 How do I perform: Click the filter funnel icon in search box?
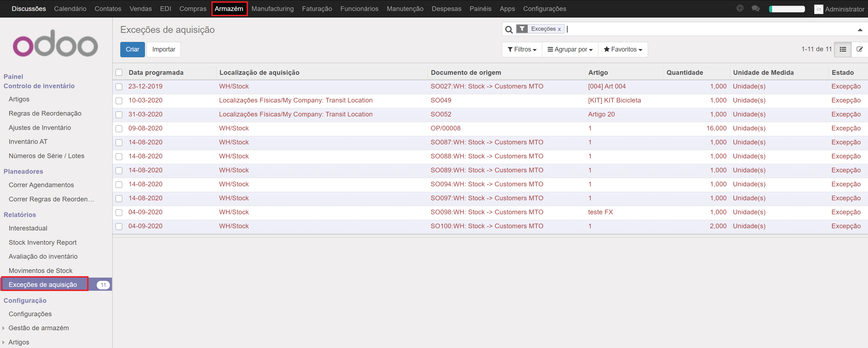[x=522, y=29]
